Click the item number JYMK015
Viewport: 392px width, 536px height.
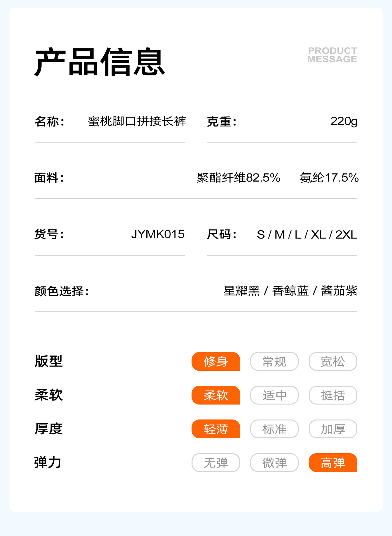tap(158, 234)
